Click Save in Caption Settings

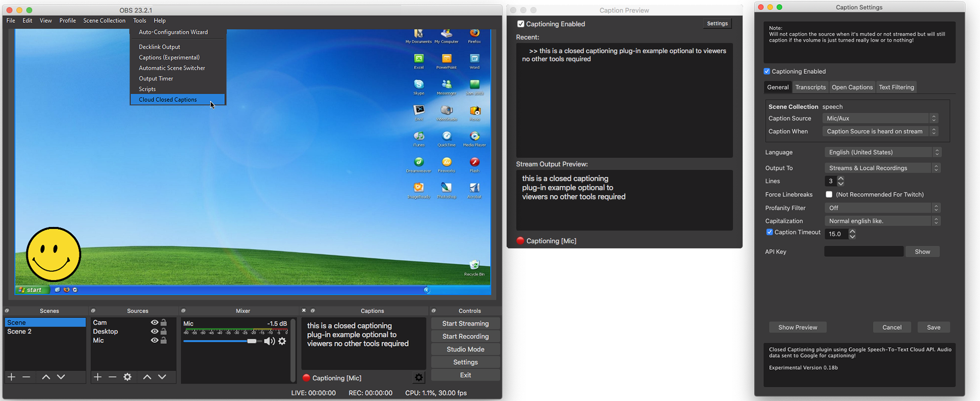[x=934, y=327]
